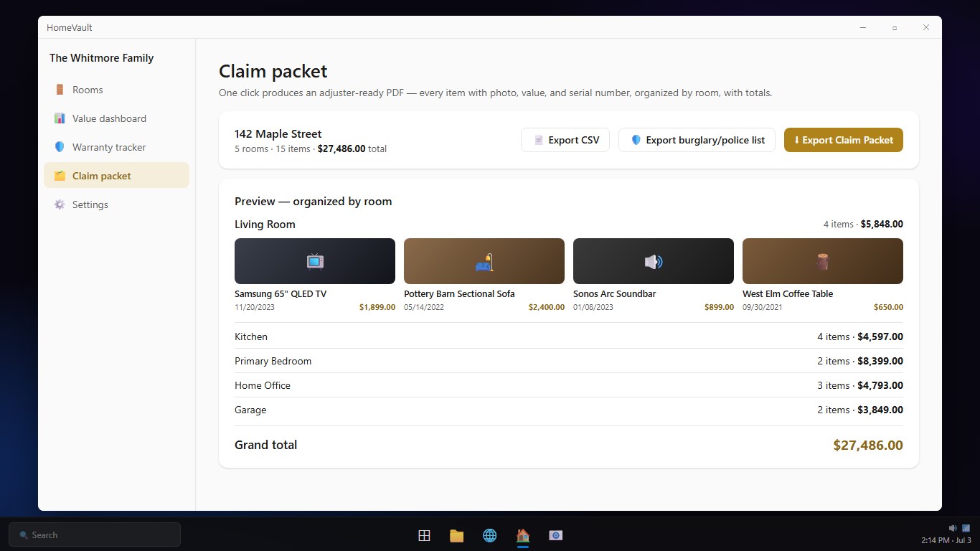Click the TV icon on Samsung card

click(x=315, y=261)
